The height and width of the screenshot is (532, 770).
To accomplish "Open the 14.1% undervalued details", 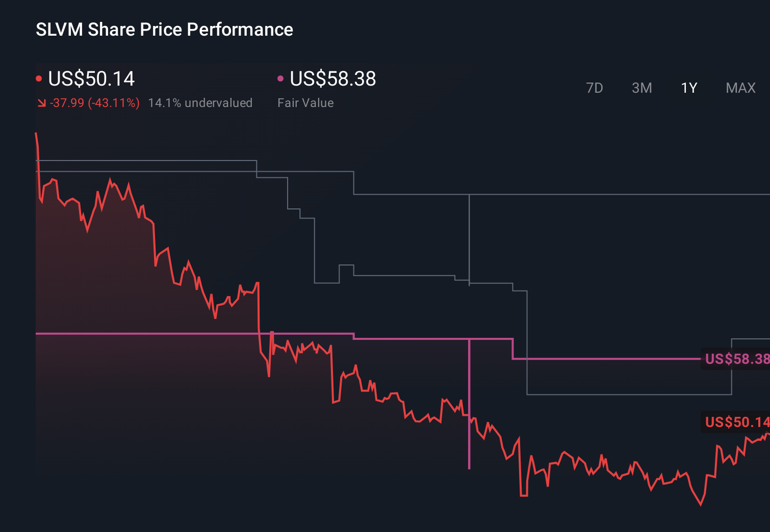I will [200, 102].
